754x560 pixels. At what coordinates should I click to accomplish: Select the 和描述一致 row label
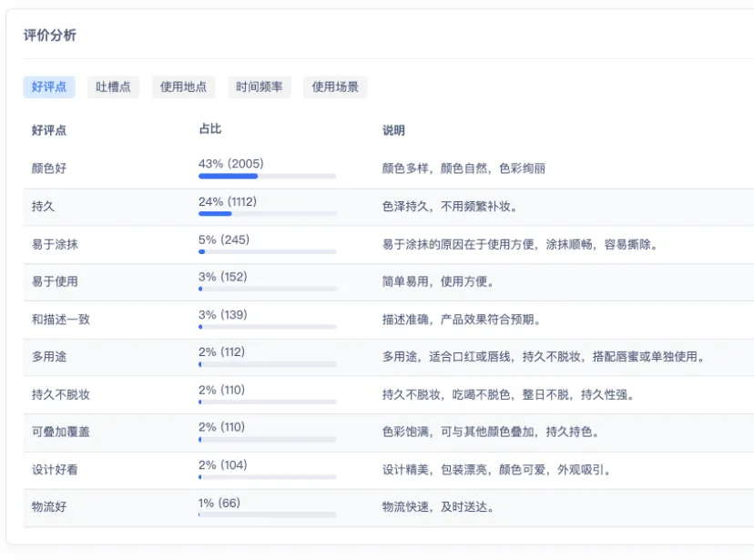(x=61, y=320)
